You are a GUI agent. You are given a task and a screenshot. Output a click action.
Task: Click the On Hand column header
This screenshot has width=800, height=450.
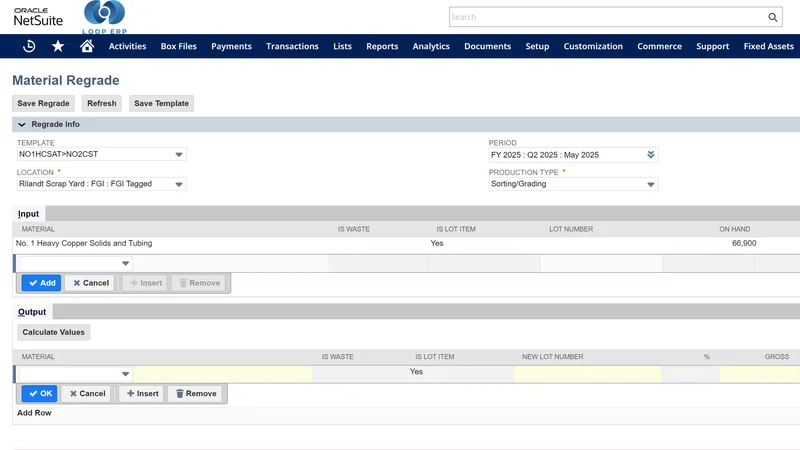[x=735, y=229]
